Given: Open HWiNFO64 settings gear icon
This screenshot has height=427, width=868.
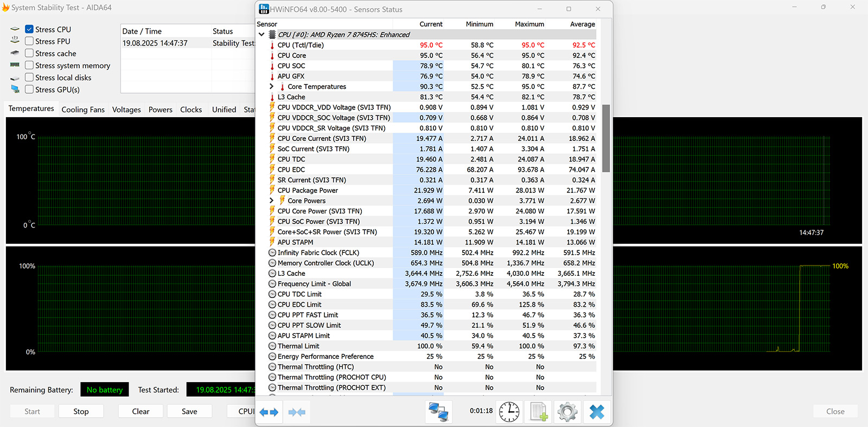Looking at the screenshot, I should coord(567,412).
